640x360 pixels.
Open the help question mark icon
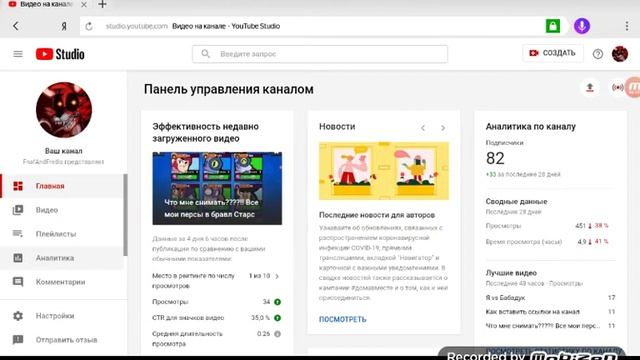(x=598, y=54)
